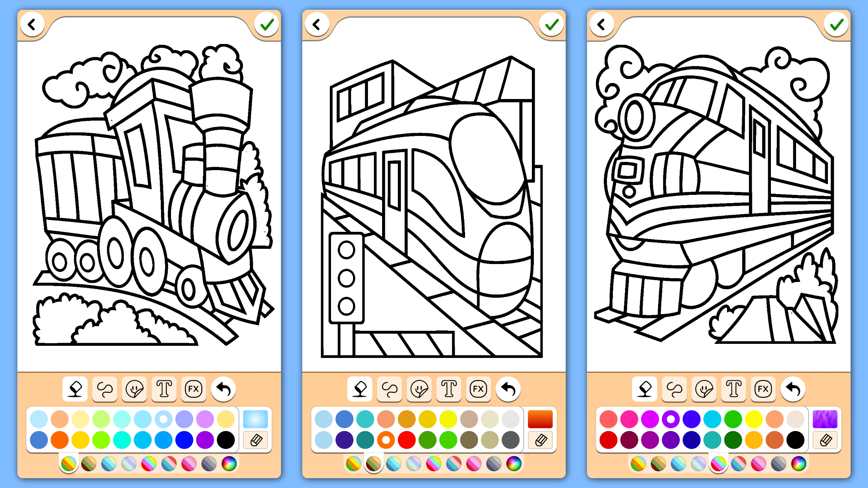This screenshot has width=868, height=488.
Task: Select gray striped palette tab in right panel
Action: [x=779, y=464]
